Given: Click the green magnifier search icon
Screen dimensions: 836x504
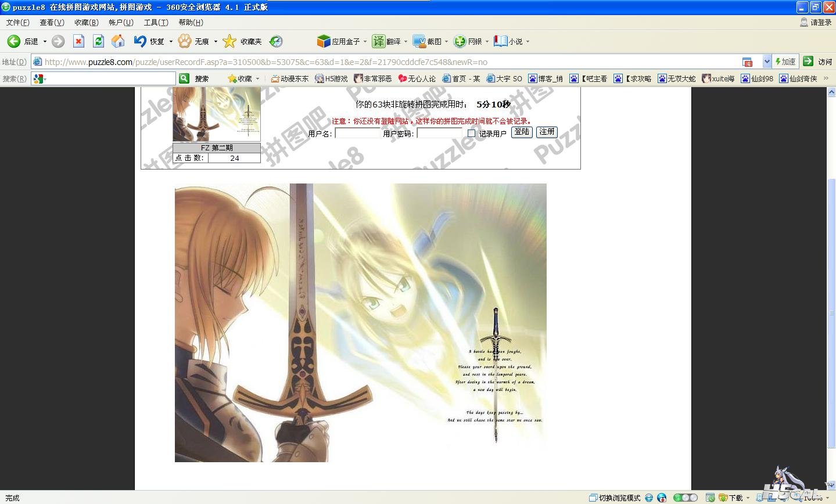Looking at the screenshot, I should coord(184,78).
